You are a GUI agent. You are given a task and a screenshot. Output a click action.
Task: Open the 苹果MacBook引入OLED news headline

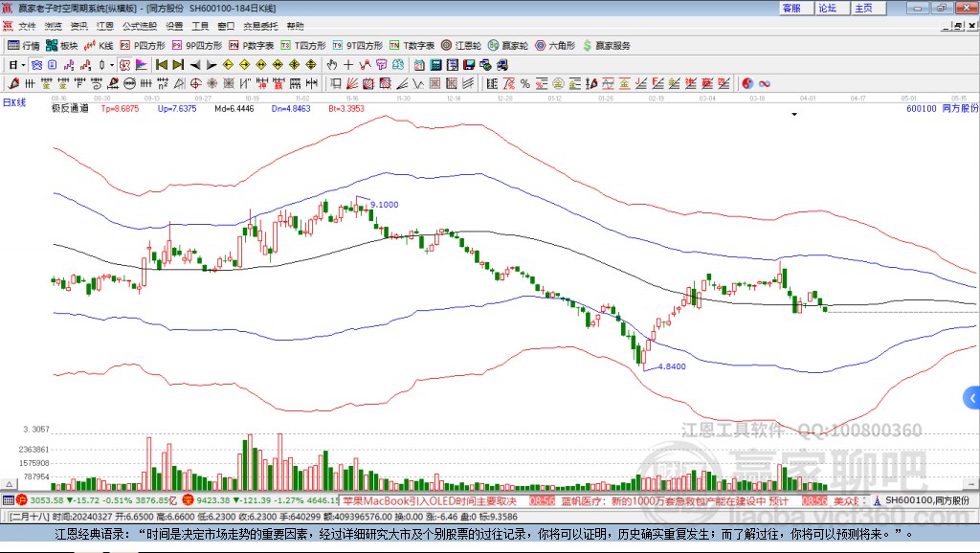(430, 501)
